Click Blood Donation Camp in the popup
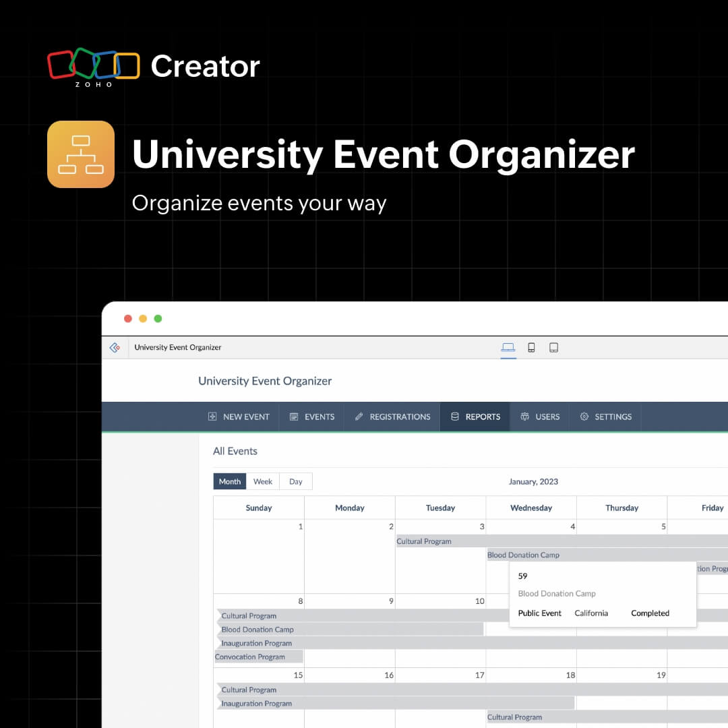Image resolution: width=728 pixels, height=728 pixels. point(557,593)
